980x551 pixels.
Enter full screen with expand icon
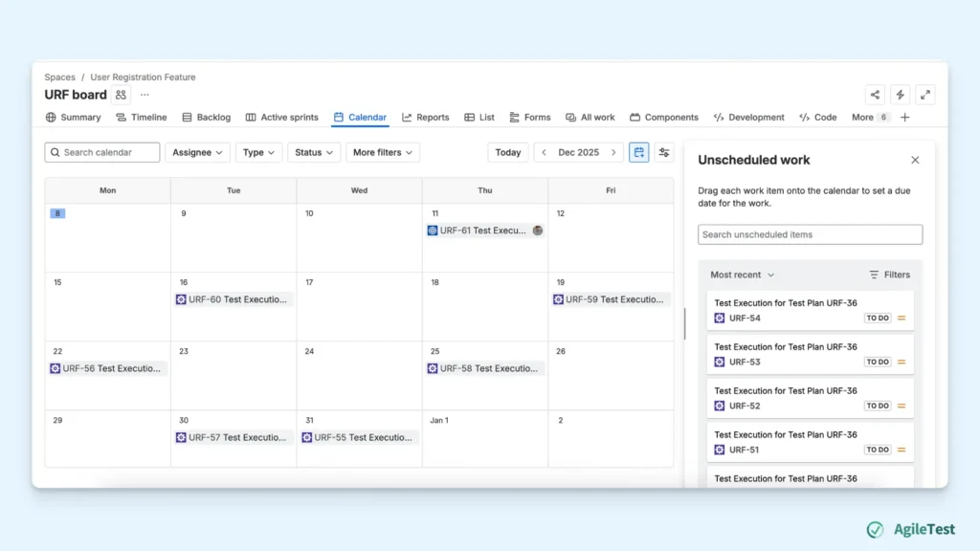925,95
